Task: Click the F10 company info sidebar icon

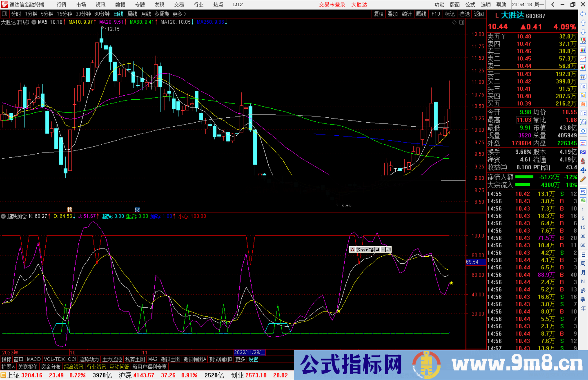Action: coord(583,86)
